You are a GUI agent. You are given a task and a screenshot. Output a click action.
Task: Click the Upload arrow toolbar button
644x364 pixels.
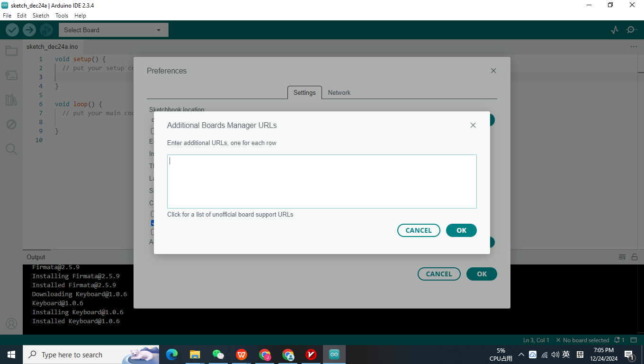[x=29, y=30]
